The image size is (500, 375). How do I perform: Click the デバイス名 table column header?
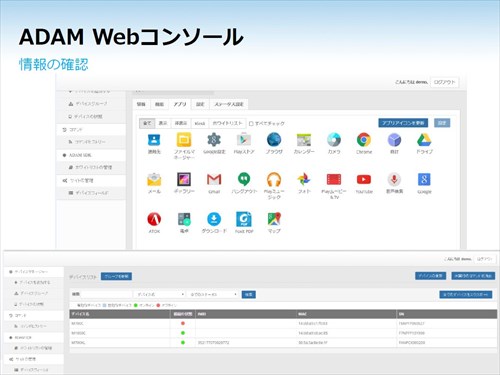click(x=120, y=314)
